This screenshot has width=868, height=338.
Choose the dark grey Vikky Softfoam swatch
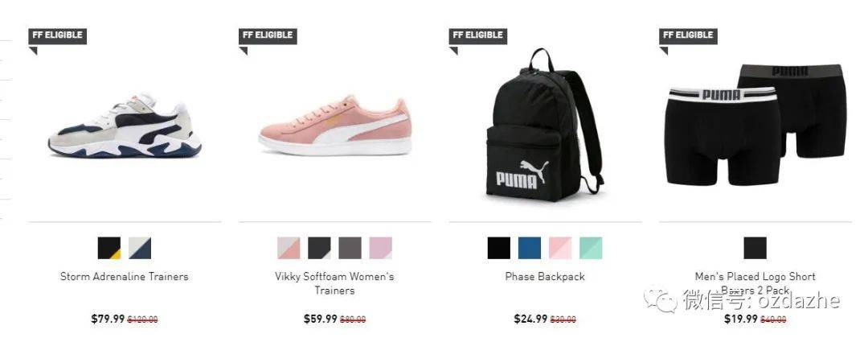pyautogui.click(x=350, y=248)
